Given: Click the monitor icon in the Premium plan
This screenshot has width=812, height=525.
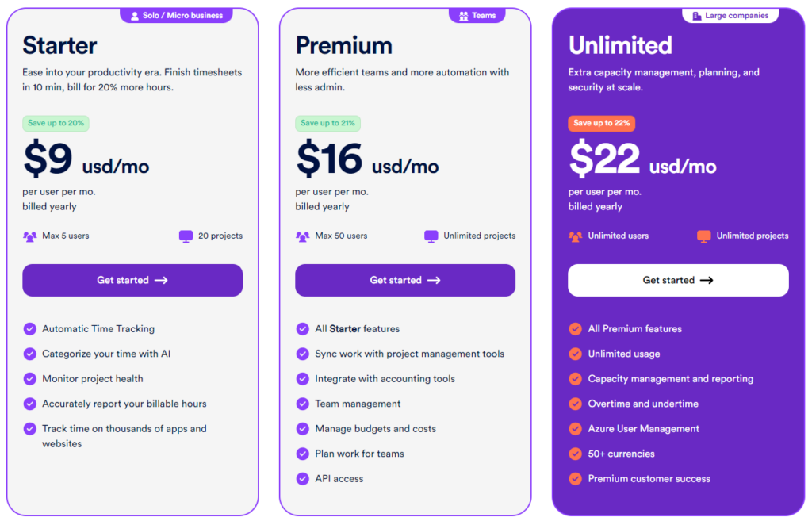Looking at the screenshot, I should tap(431, 236).
